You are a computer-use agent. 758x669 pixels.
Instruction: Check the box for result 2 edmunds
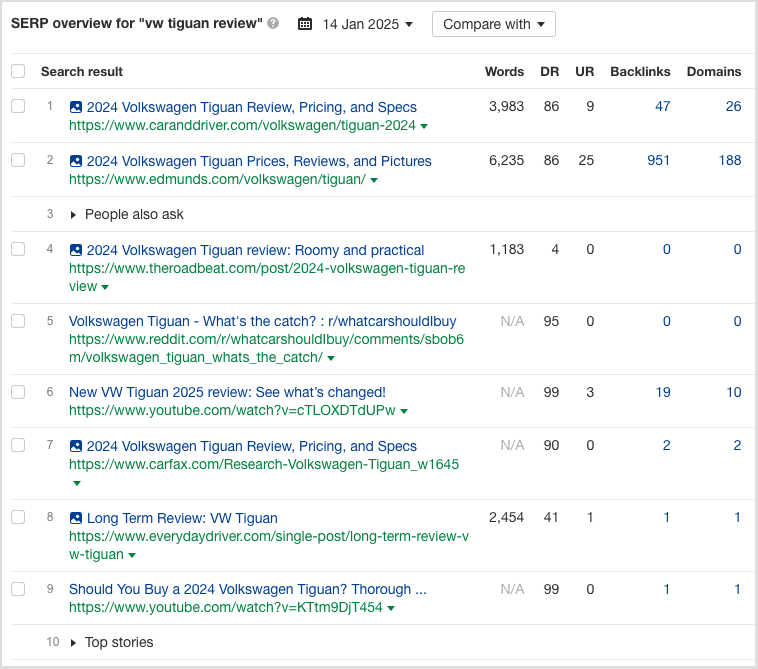pyautogui.click(x=18, y=160)
